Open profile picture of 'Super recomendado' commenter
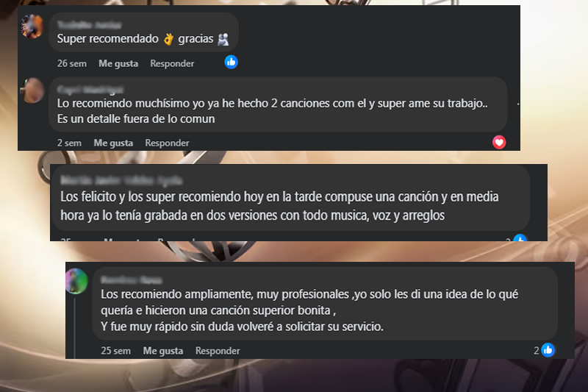Viewport: 588px width, 392px height. tap(32, 26)
